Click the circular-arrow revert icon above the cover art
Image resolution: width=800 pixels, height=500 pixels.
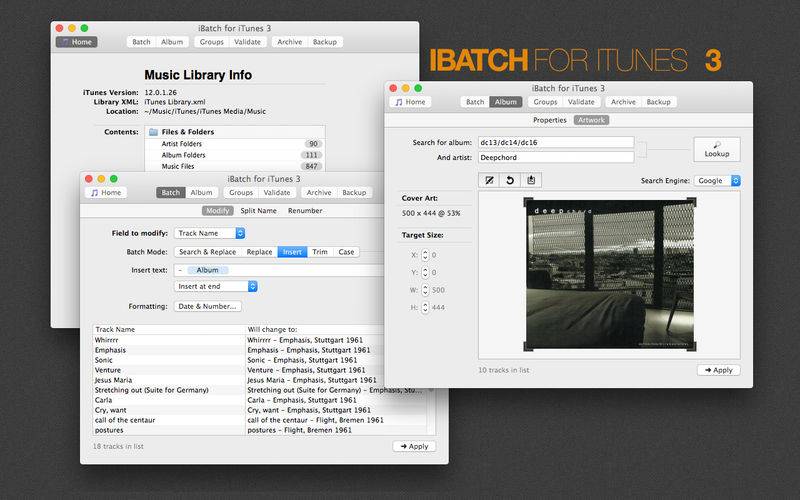click(x=510, y=180)
